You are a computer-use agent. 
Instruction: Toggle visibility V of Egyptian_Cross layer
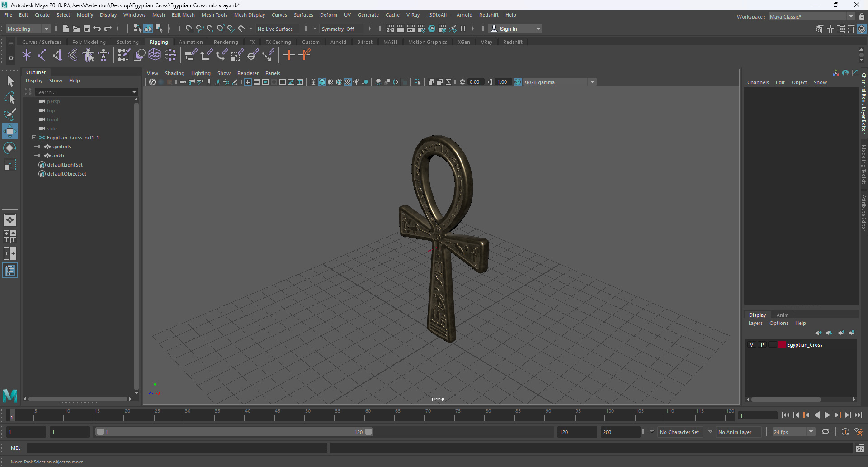coord(752,345)
